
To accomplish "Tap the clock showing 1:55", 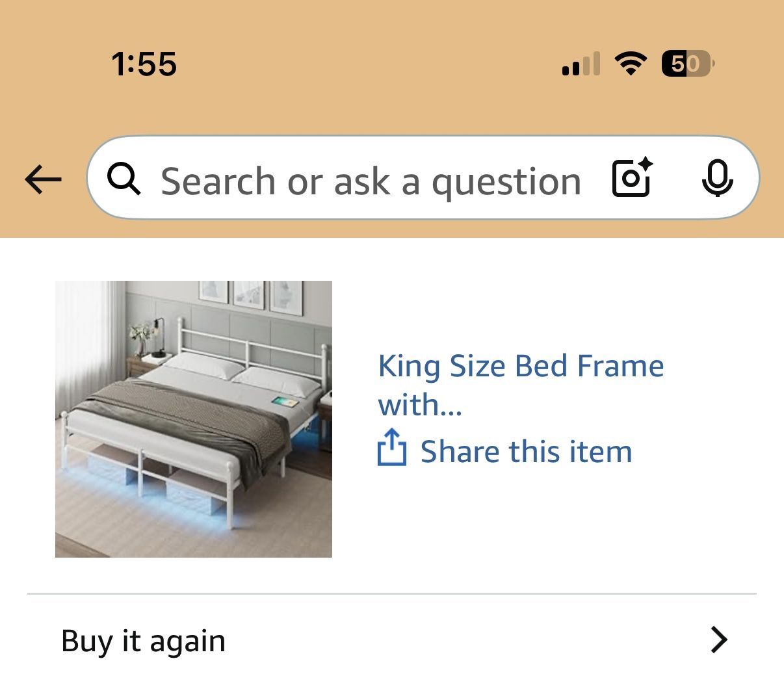I will tap(144, 62).
